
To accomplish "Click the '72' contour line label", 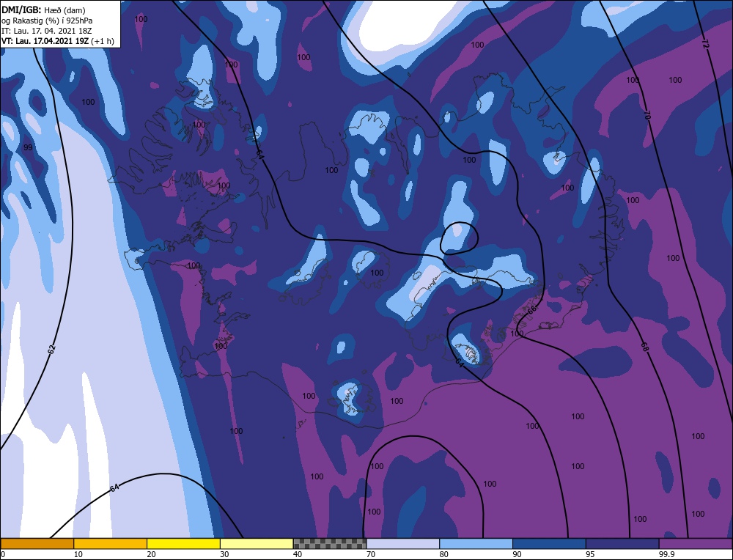I will [705, 45].
